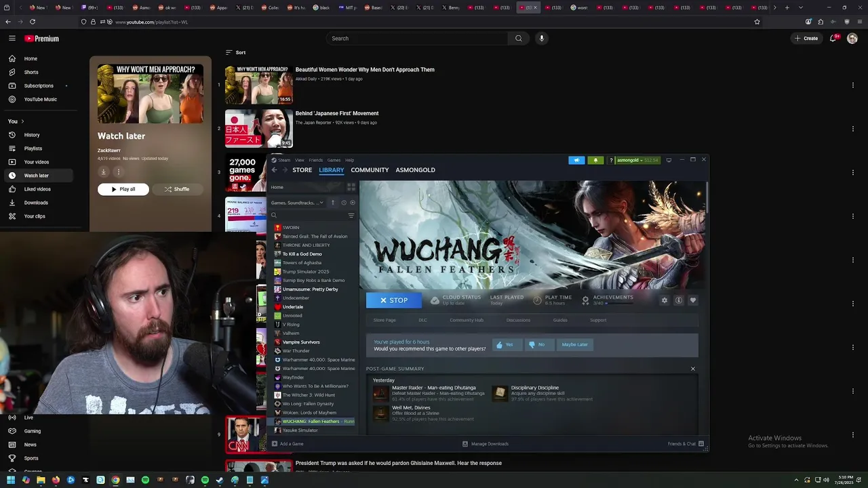The width and height of the screenshot is (868, 488).
Task: Click the ready-to-play filter icon
Action: click(352, 203)
